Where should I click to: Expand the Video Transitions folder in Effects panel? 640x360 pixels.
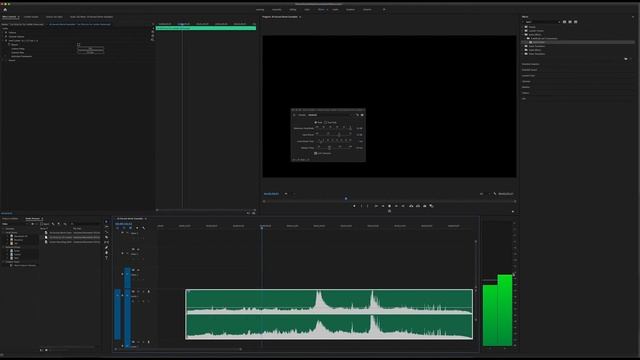522,54
